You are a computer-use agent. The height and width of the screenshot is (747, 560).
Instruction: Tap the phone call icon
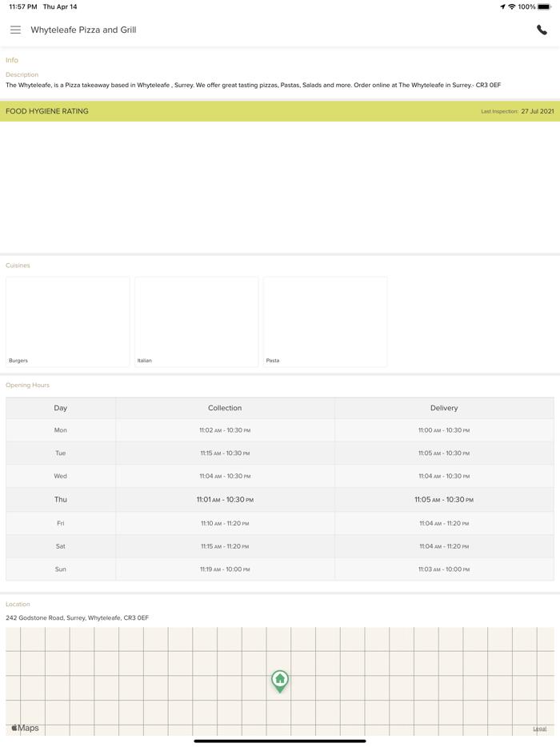click(542, 30)
